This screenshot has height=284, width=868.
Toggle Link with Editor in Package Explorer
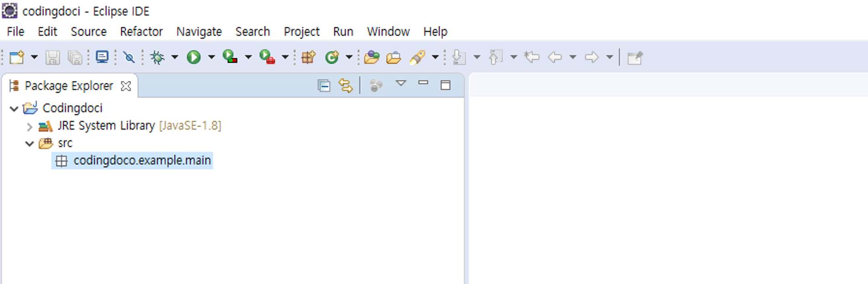(346, 86)
